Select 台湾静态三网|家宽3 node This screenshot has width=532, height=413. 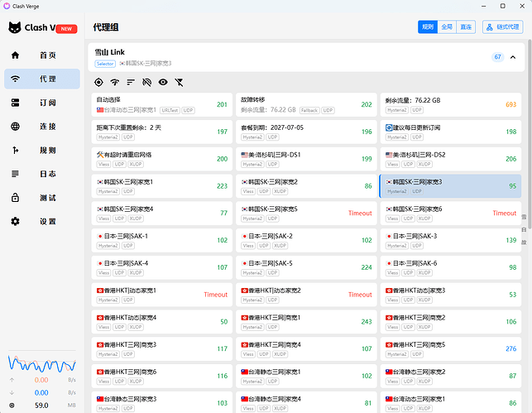click(162, 402)
